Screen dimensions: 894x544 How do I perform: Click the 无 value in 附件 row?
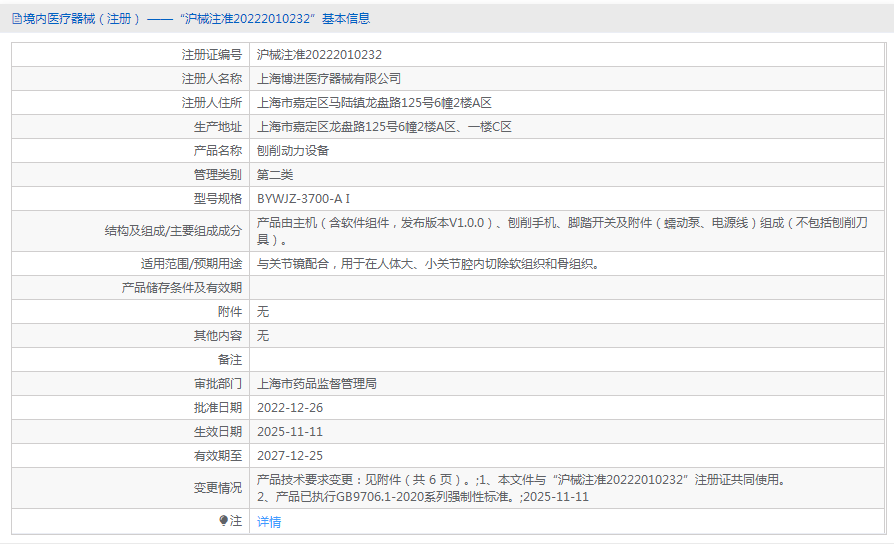point(262,311)
